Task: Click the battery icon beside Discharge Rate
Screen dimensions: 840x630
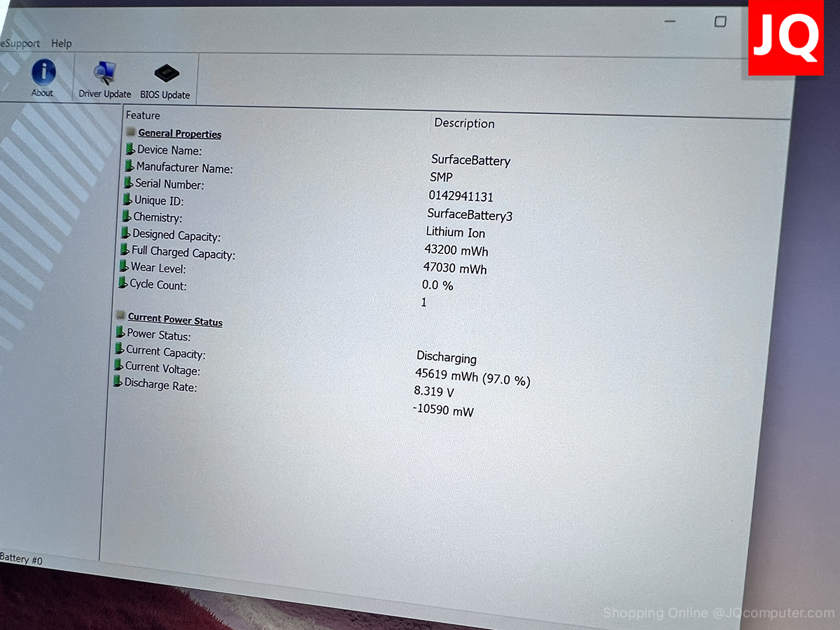Action: 118,381
